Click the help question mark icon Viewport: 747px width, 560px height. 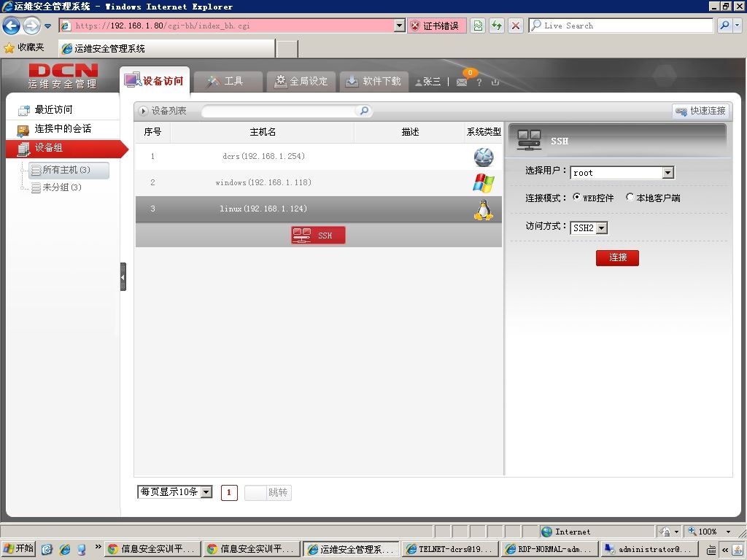click(479, 82)
